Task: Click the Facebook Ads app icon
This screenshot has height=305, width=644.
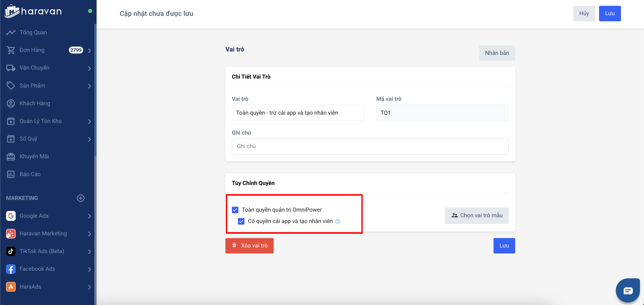Action: coord(11,269)
